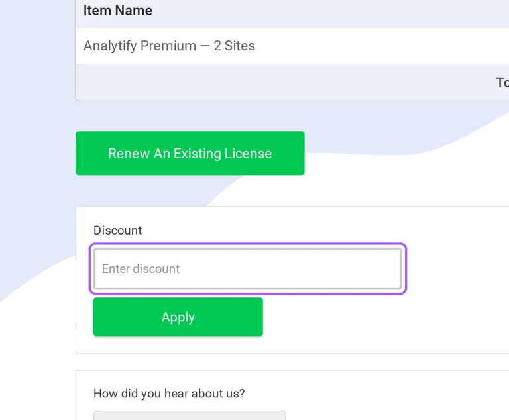Place cursor in the discount code box
Screen dimensions: 509x420
(x=248, y=269)
